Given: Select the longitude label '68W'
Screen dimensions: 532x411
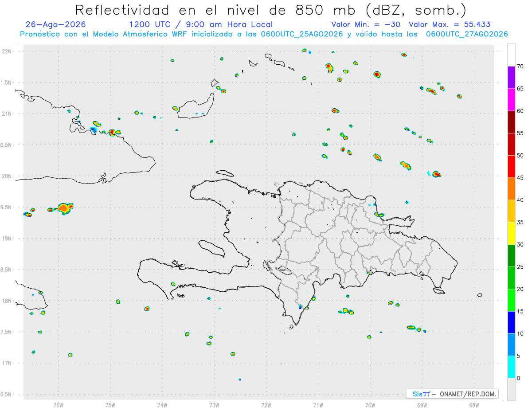Looking at the screenshot, I should 474,405.
